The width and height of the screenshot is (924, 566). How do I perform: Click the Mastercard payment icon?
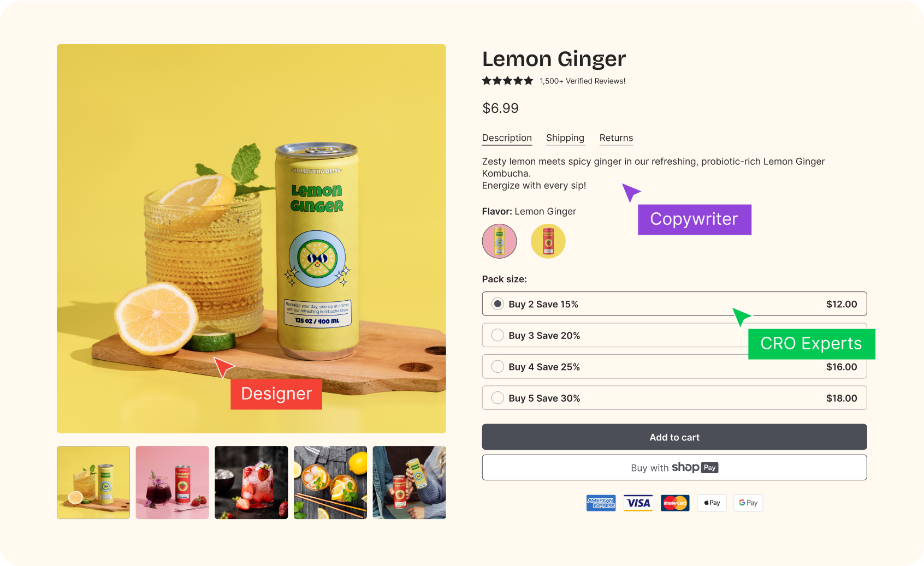(675, 503)
